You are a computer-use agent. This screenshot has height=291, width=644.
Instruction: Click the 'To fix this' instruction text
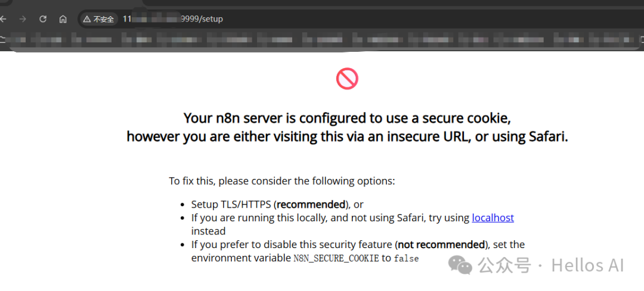[x=281, y=181]
